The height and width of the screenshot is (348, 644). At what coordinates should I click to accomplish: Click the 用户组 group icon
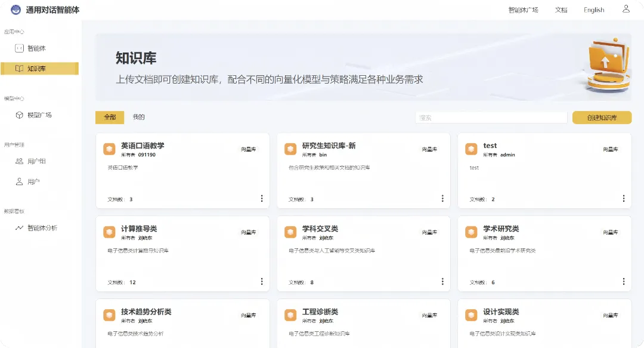(x=19, y=161)
